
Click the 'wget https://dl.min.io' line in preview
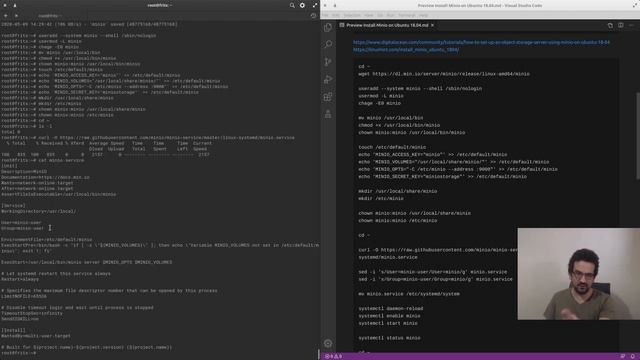click(444, 74)
